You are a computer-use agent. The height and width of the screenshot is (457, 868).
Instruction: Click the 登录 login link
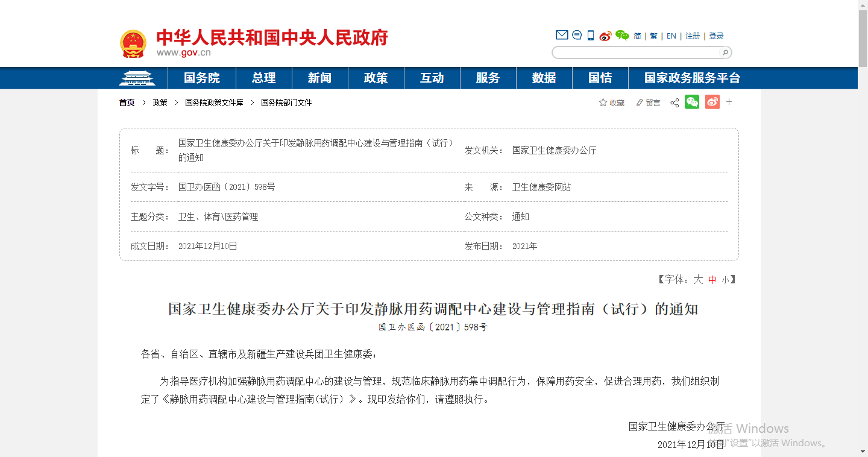[x=716, y=36]
